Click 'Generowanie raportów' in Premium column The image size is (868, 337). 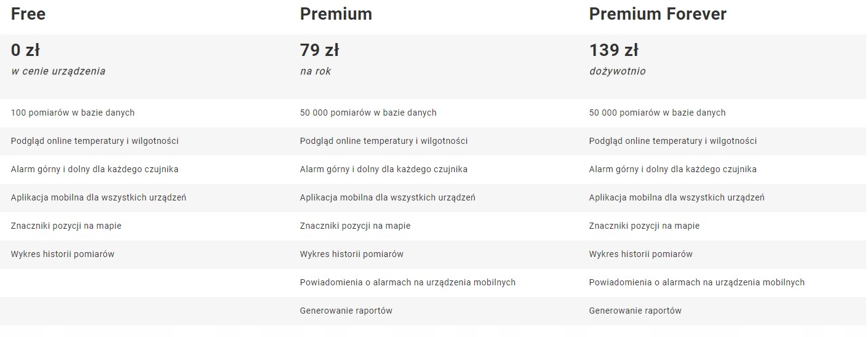pyautogui.click(x=346, y=311)
